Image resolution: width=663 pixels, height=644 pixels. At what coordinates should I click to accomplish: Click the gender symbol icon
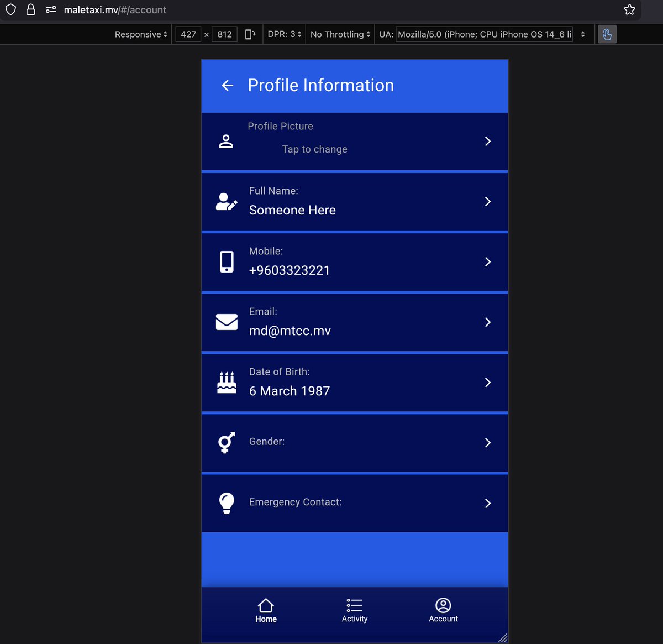[227, 443]
